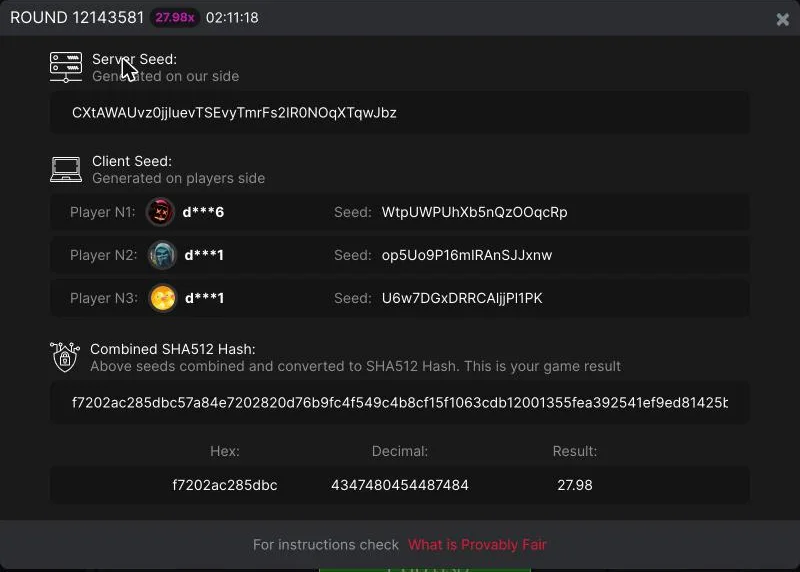Screen dimensions: 800x572
Task: Click the hex value f7202ac285dbc
Action: 224,485
